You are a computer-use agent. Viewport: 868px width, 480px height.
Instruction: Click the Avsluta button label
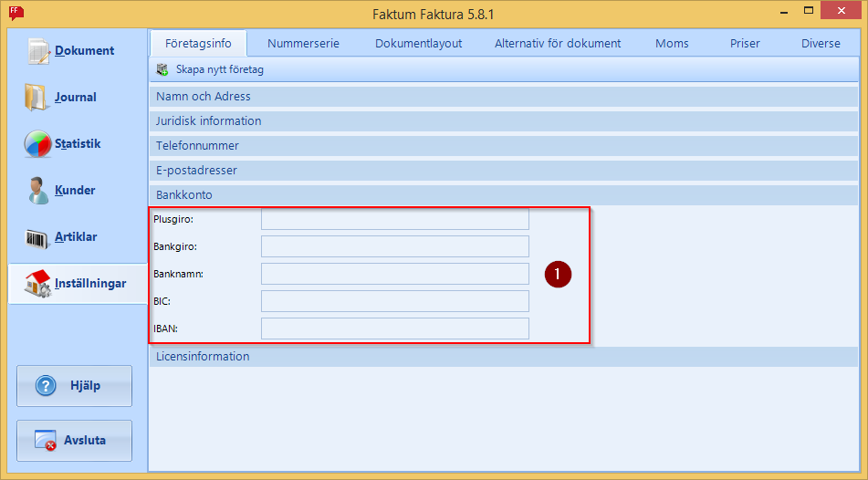[x=85, y=441]
